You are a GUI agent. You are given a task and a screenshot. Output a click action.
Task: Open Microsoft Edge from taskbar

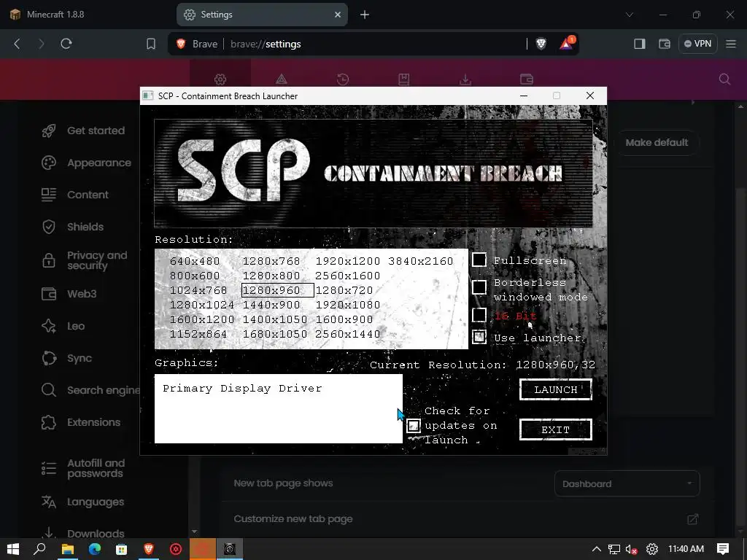pos(94,549)
